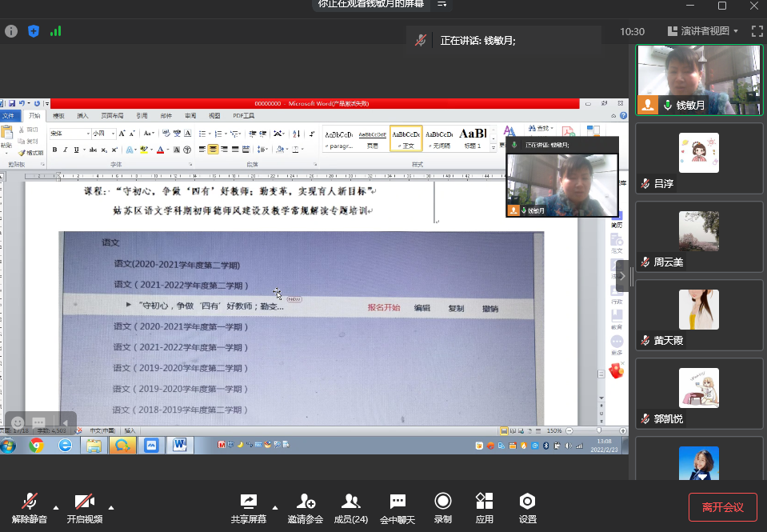This screenshot has height=532, width=767.
Task: Click Word help question mark icon
Action: [x=623, y=116]
